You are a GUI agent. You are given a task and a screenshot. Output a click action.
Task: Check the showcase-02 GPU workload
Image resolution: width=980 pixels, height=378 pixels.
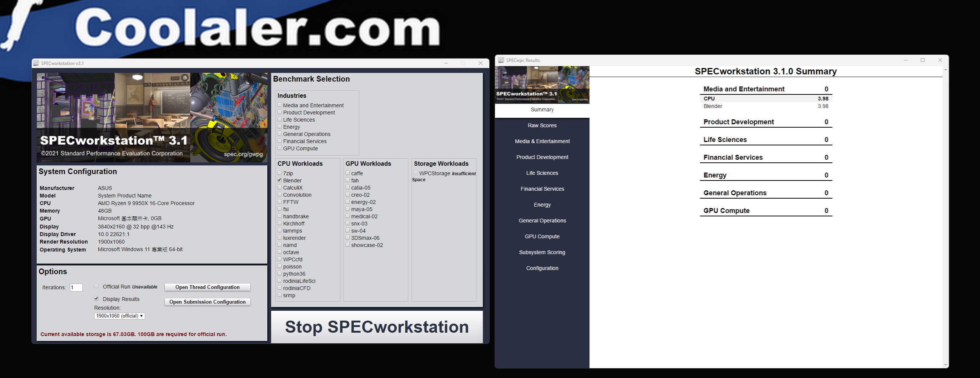click(x=348, y=245)
